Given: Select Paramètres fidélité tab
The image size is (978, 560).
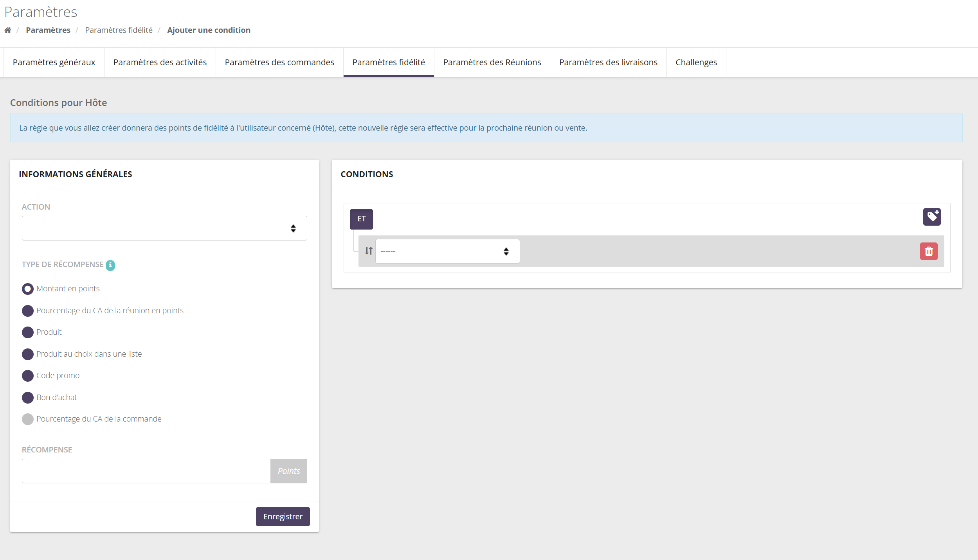Looking at the screenshot, I should point(389,63).
